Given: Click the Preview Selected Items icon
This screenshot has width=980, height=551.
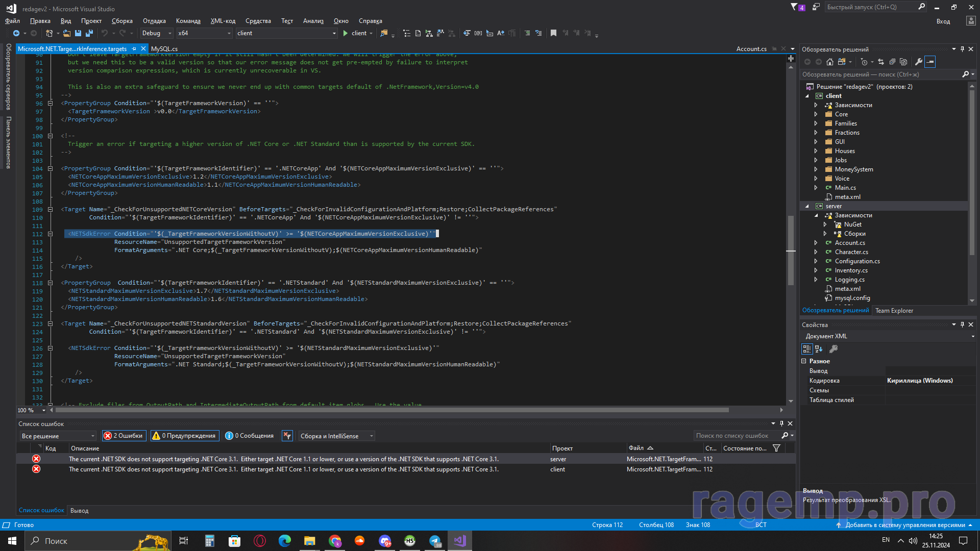Looking at the screenshot, I should pos(930,62).
